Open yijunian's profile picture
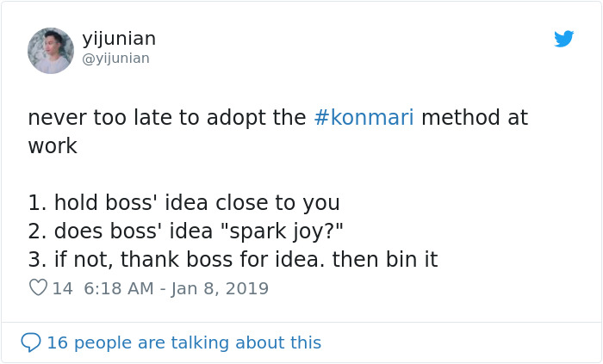Screen dimensions: 603x364 click(51, 50)
